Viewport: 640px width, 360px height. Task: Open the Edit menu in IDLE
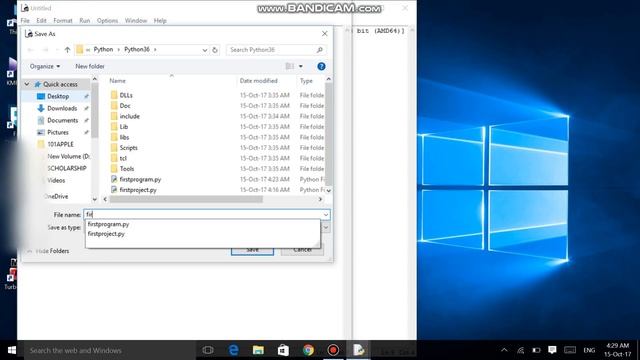tap(41, 20)
